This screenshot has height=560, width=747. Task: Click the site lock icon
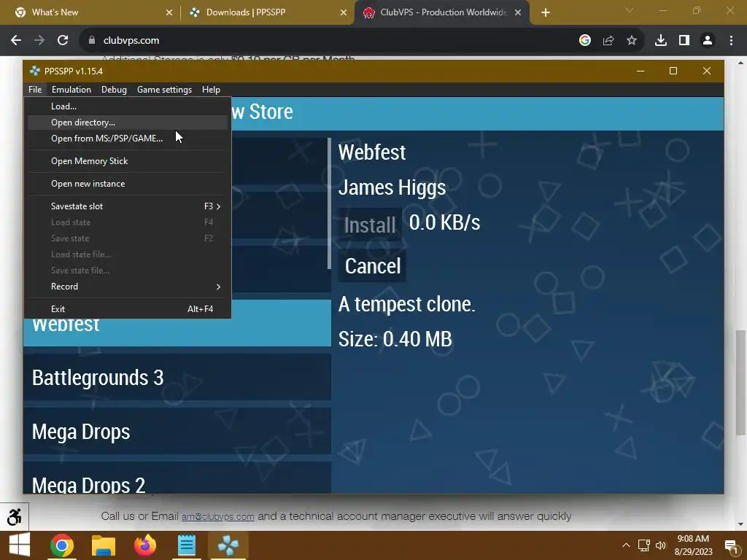click(x=92, y=41)
